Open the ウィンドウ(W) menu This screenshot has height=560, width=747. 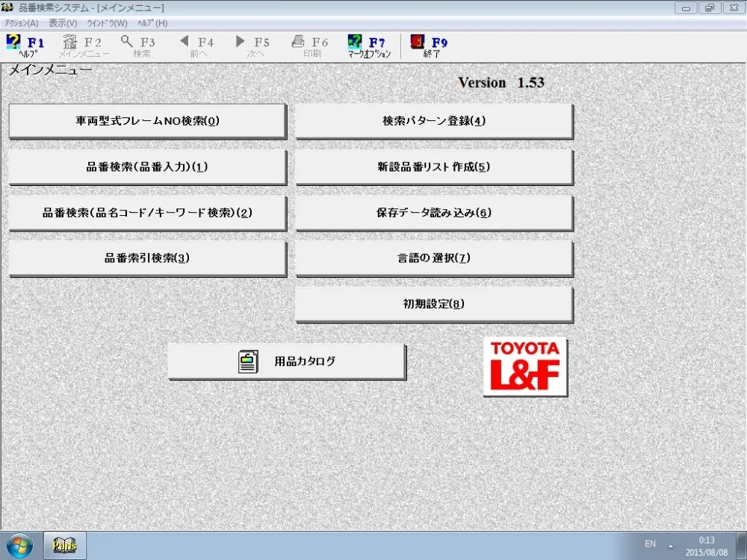107,23
